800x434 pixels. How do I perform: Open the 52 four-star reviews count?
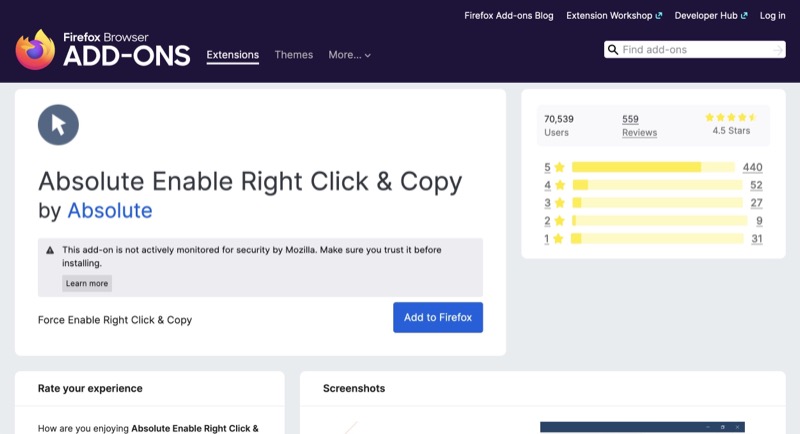(x=756, y=185)
